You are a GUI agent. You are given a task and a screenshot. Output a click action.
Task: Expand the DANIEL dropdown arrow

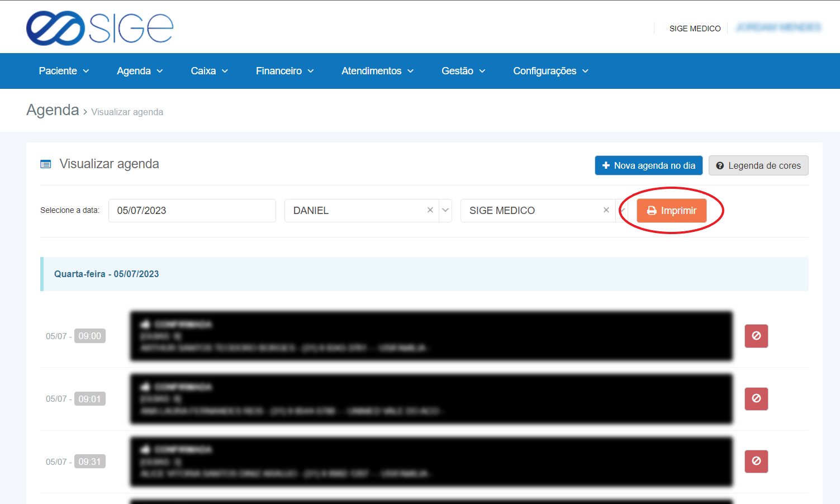445,211
